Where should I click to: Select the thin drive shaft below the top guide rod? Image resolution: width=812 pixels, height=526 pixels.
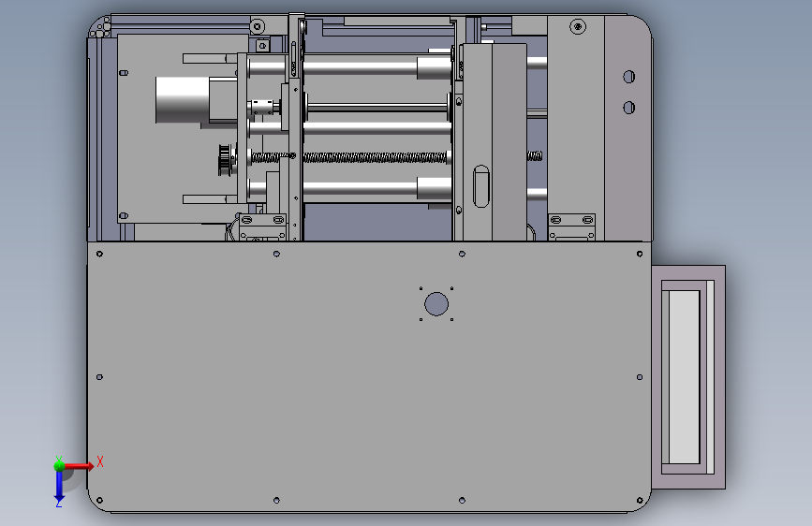[x=377, y=108]
